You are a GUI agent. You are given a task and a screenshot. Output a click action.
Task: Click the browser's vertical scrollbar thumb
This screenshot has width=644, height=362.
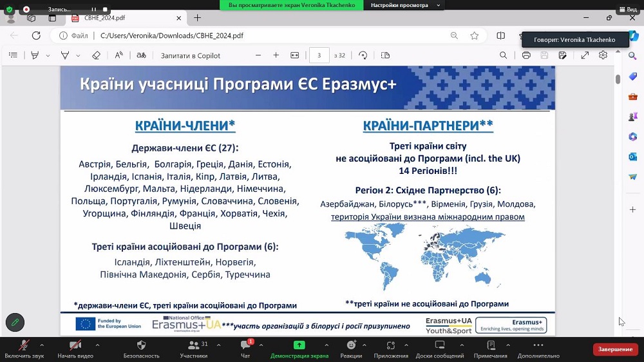tap(618, 79)
